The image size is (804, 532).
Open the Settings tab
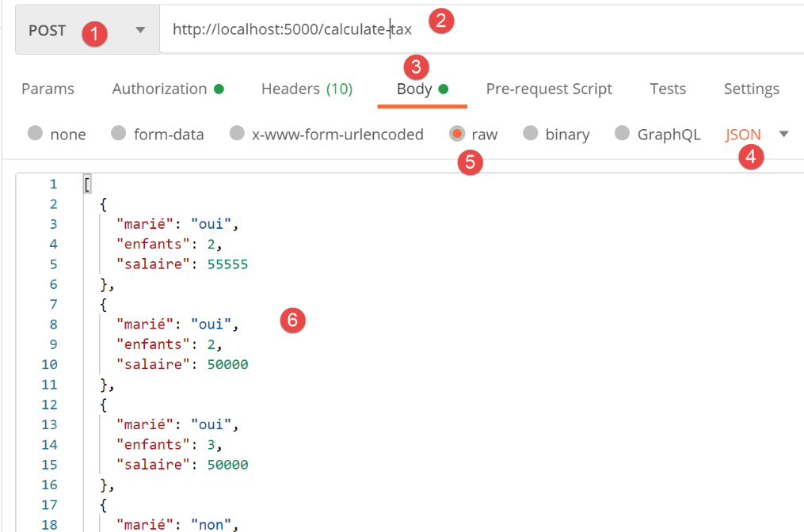[x=751, y=89]
